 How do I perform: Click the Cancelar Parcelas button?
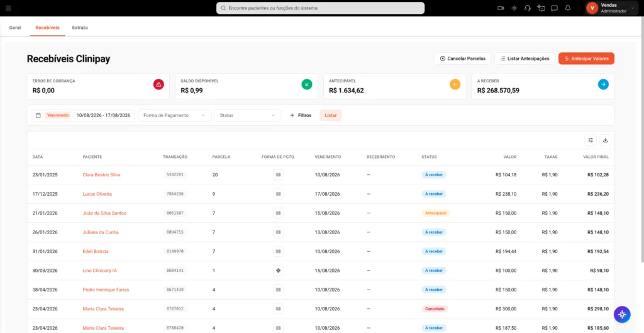463,59
